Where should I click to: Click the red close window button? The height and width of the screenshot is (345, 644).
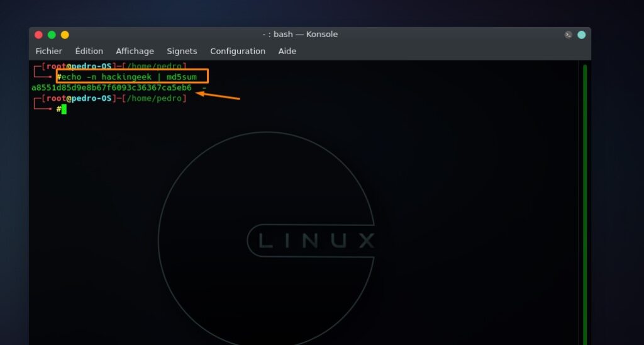[38, 35]
